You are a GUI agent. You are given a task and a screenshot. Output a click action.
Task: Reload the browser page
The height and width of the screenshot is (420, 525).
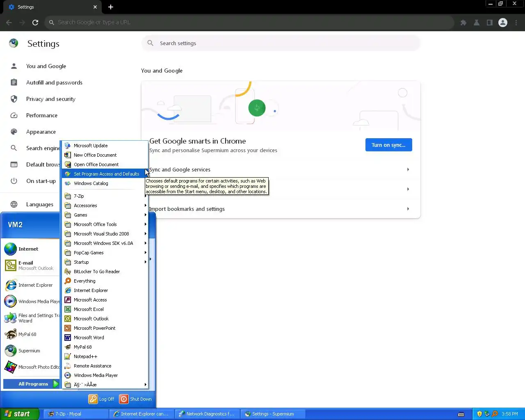(35, 23)
